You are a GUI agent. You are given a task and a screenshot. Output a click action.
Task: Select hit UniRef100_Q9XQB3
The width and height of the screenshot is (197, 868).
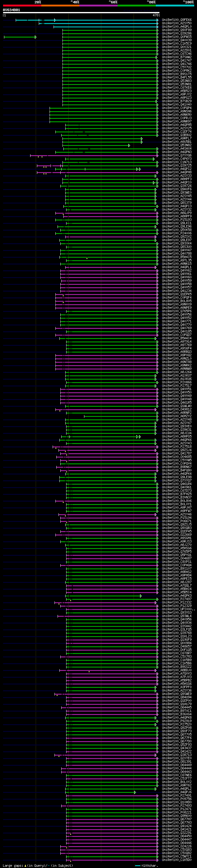pyautogui.click(x=177, y=528)
